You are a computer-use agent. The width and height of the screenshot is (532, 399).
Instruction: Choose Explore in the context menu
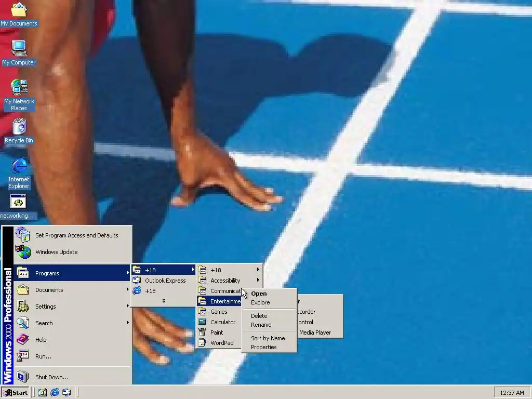point(269,302)
